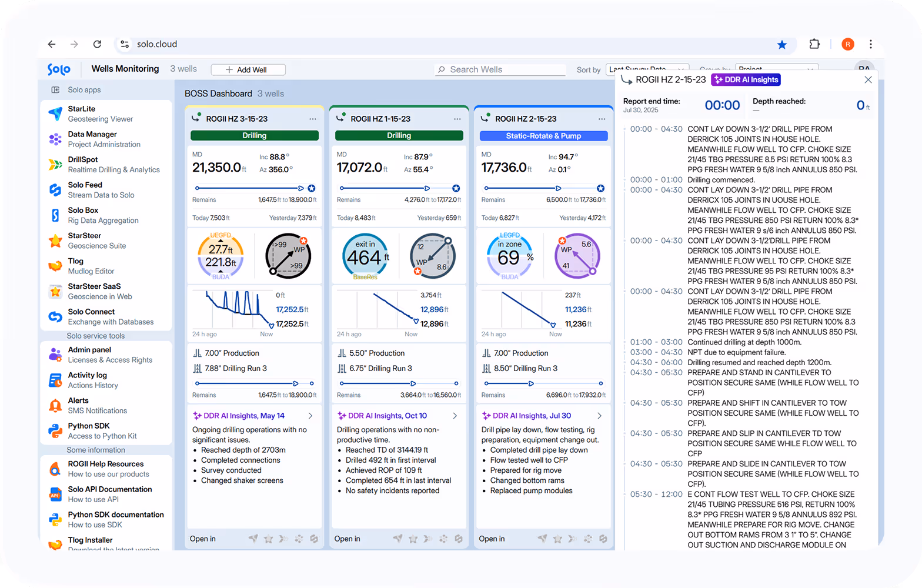Open more options for ROGII HZ 2-15-23 card
This screenshot has width=922, height=588.
click(602, 119)
